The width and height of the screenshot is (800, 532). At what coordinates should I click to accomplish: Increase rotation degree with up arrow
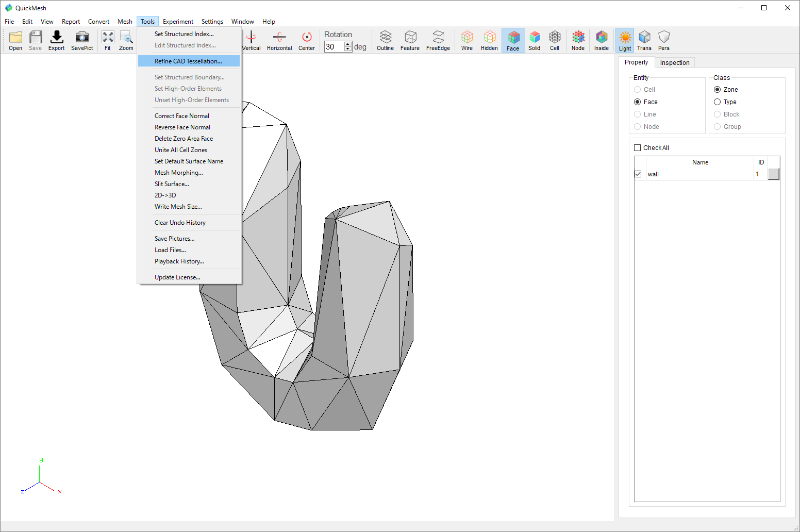[348, 44]
